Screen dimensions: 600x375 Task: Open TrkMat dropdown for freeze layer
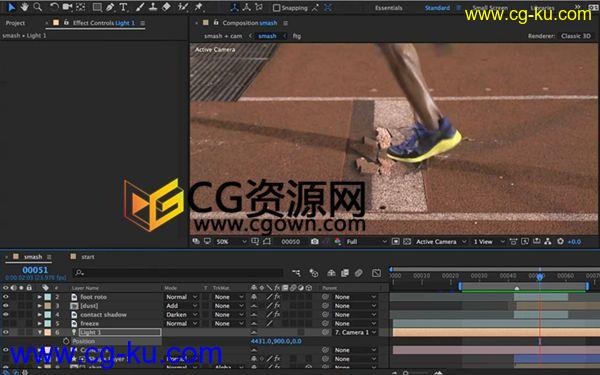click(x=229, y=323)
